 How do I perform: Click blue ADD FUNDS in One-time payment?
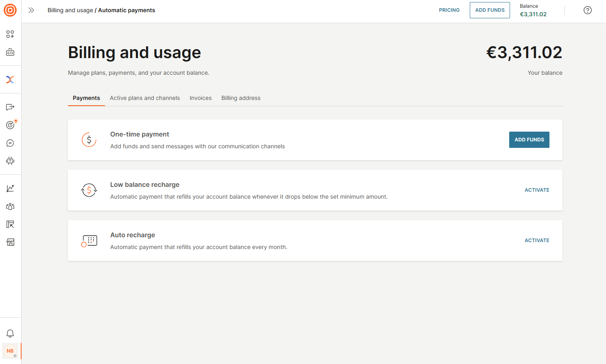[529, 140]
